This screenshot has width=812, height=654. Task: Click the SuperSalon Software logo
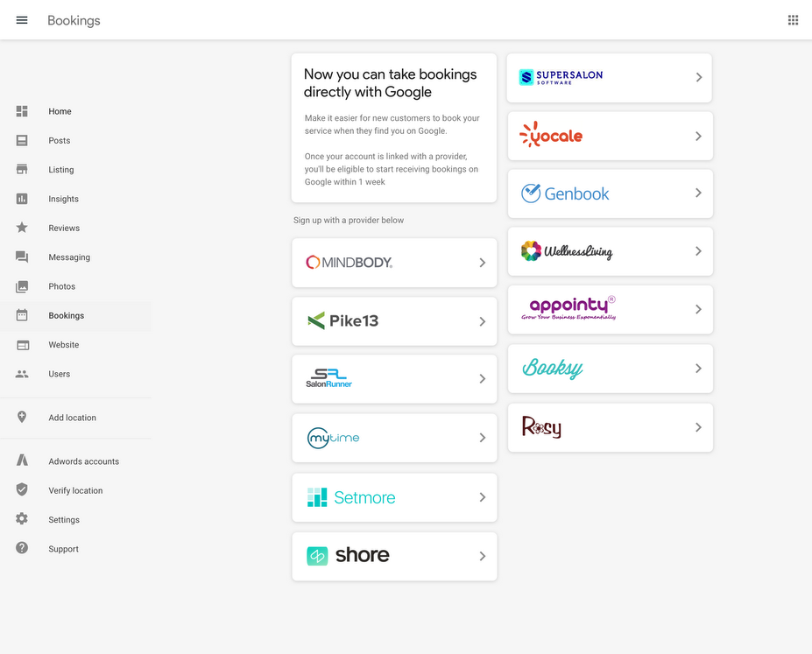coord(561,77)
